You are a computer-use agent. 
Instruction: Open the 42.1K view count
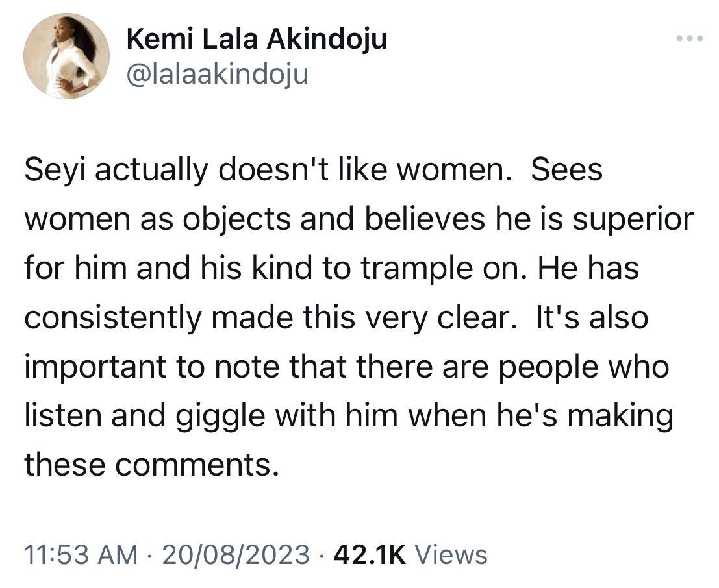[370, 554]
